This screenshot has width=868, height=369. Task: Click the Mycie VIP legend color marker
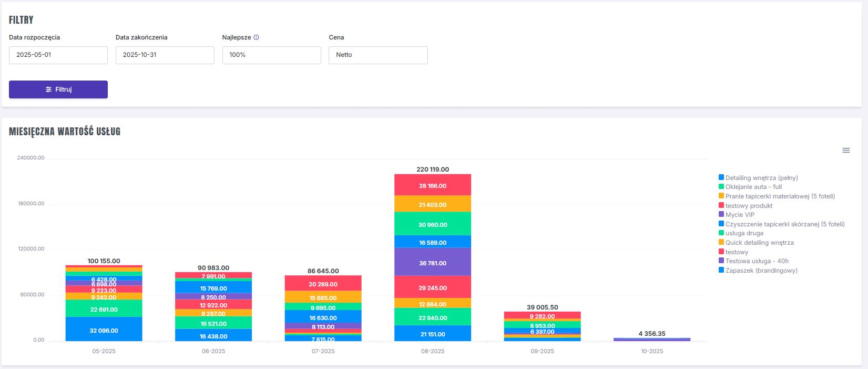pyautogui.click(x=721, y=215)
